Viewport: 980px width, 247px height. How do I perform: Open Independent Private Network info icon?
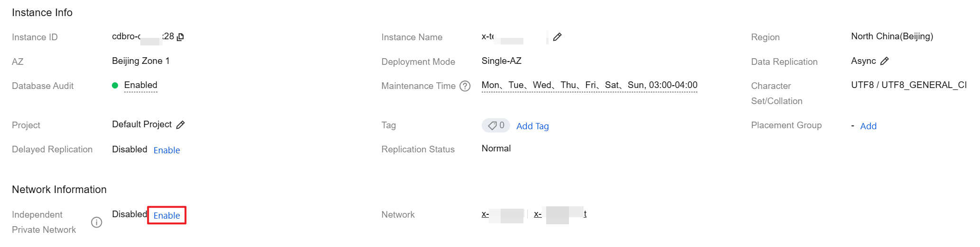(x=97, y=222)
